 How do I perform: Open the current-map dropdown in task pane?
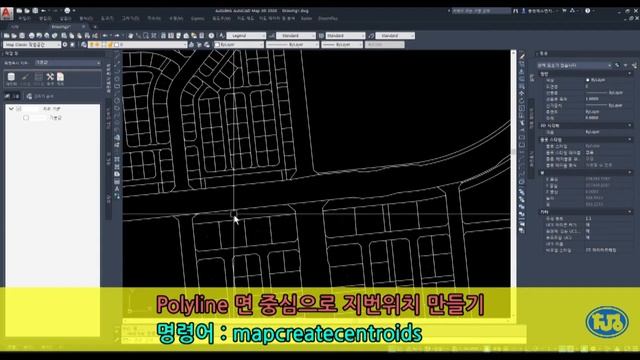tap(68, 62)
